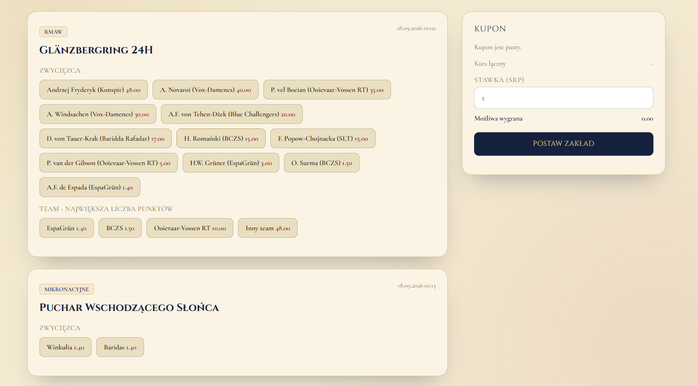
Task: Click the Puchar Wschodzącego Słońca title
Action: click(129, 308)
